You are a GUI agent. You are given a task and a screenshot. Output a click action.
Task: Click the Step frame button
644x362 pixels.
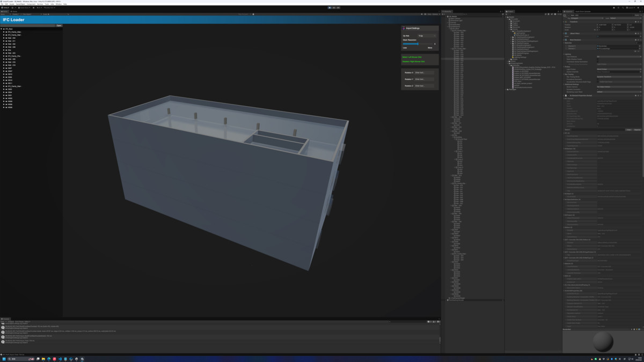pos(338,8)
